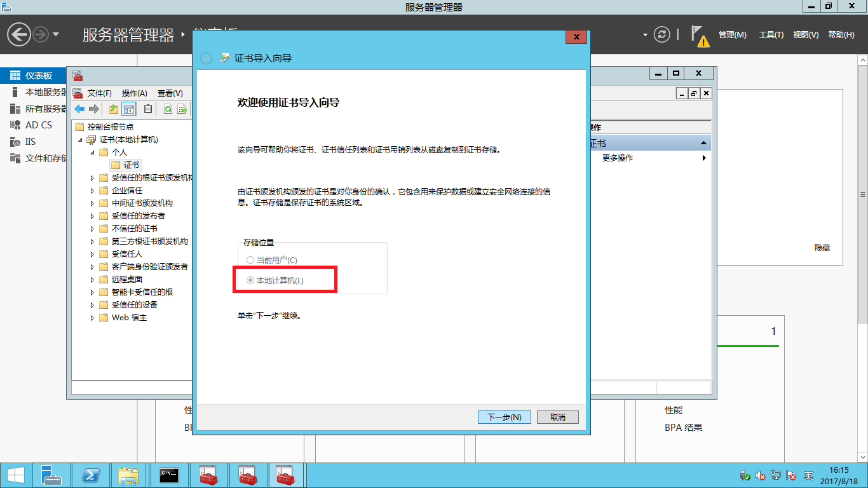Click the MMC refresh toolbar icon
The image size is (868, 488).
pyautogui.click(x=168, y=109)
